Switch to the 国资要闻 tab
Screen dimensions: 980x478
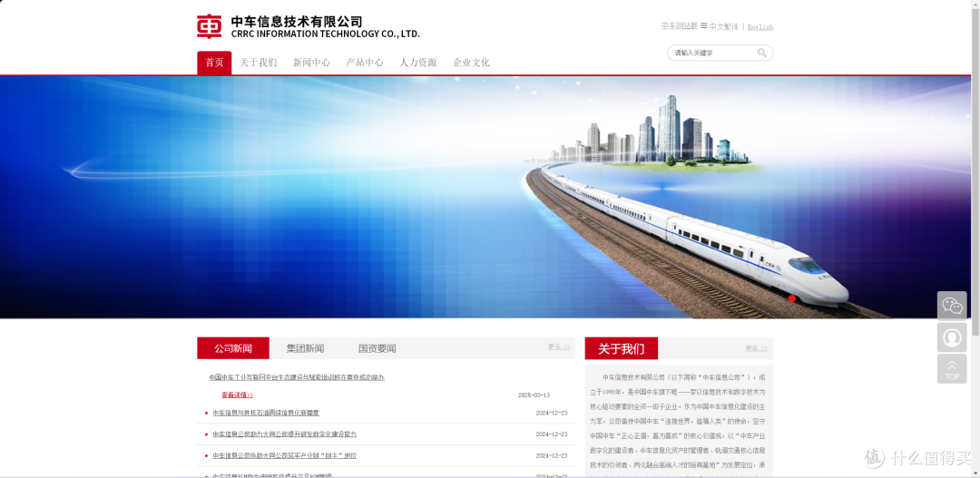point(377,348)
